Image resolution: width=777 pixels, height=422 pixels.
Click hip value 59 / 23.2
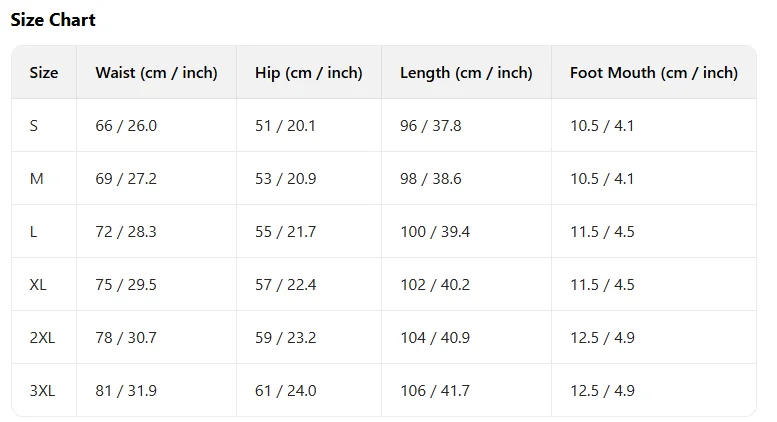pos(285,338)
